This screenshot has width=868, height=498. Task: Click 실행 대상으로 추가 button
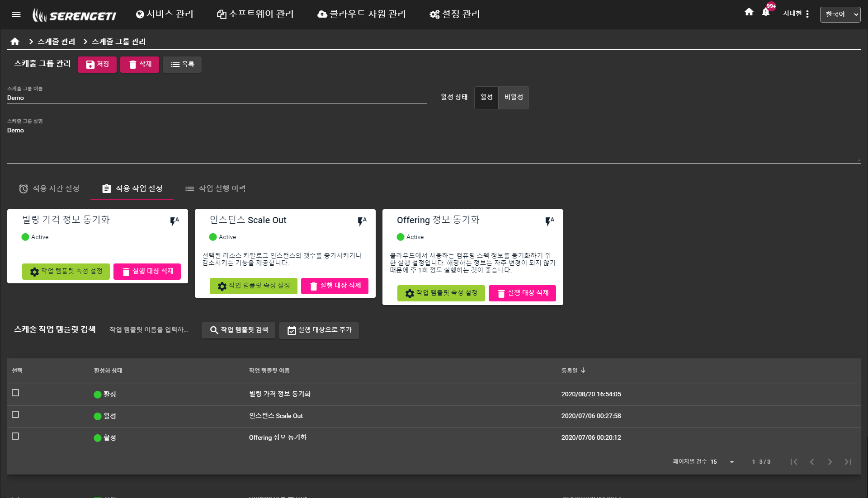(319, 330)
